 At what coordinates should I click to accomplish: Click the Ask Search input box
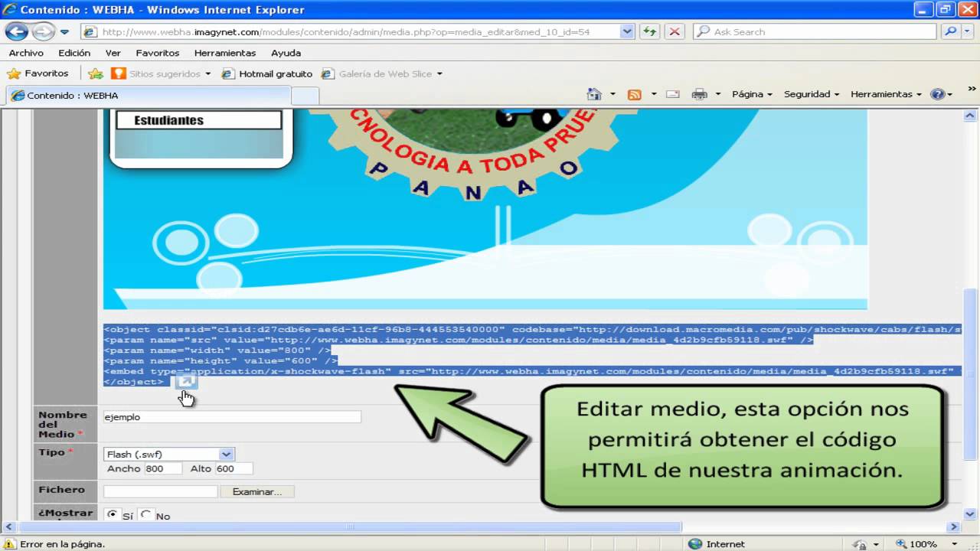click(815, 32)
